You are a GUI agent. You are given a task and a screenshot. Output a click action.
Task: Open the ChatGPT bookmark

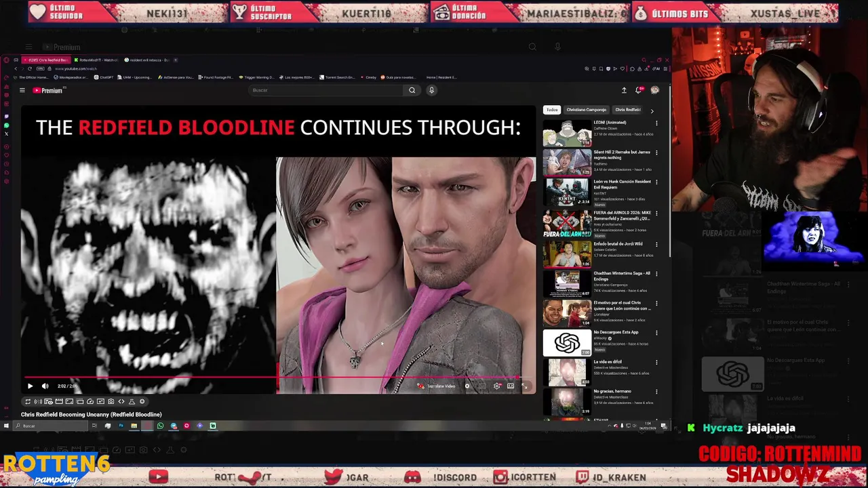(x=105, y=77)
